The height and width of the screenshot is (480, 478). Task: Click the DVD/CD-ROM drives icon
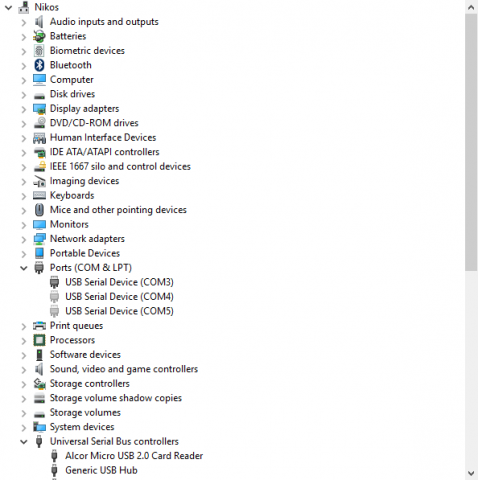39,123
